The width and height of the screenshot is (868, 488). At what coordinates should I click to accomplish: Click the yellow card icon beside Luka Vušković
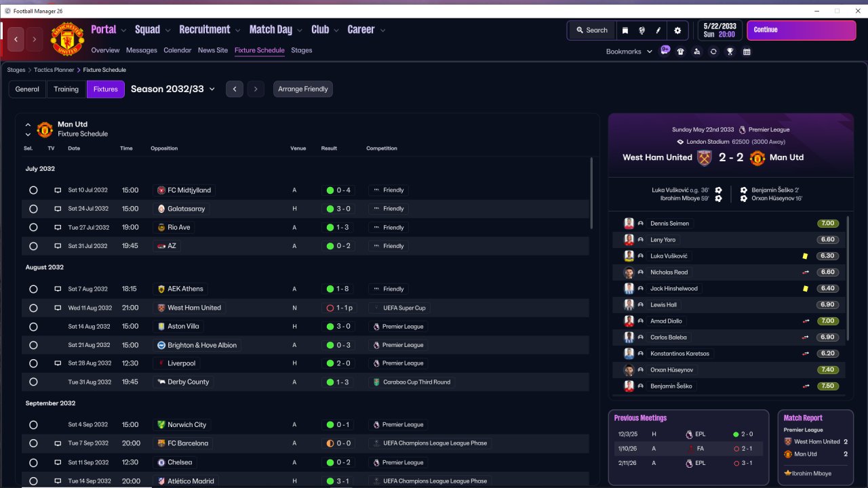pos(805,256)
